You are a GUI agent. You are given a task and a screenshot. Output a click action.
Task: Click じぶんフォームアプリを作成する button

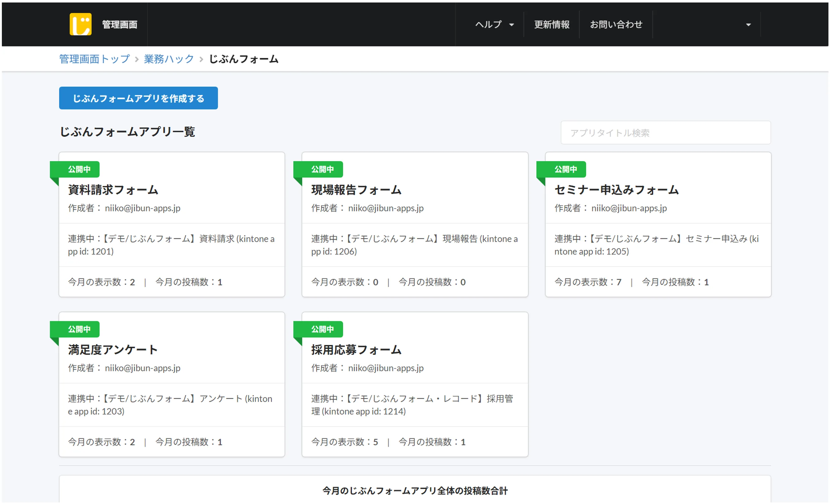138,98
